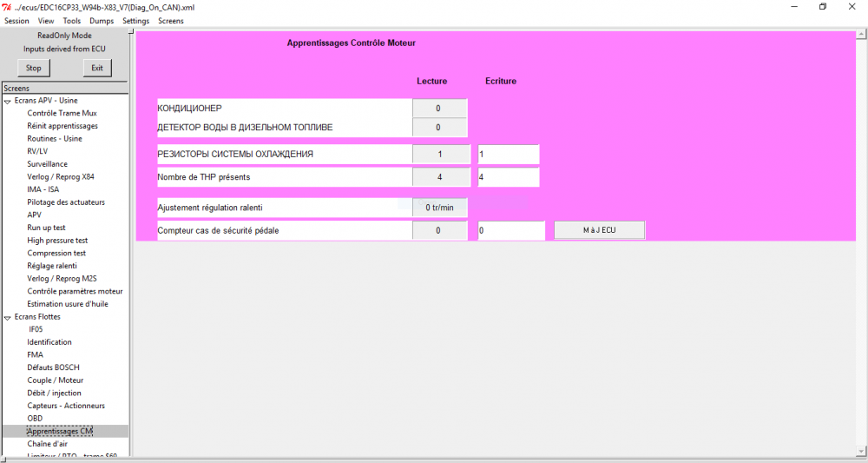Image resolution: width=868 pixels, height=463 pixels.
Task: Open the Tools menu
Action: (71, 21)
